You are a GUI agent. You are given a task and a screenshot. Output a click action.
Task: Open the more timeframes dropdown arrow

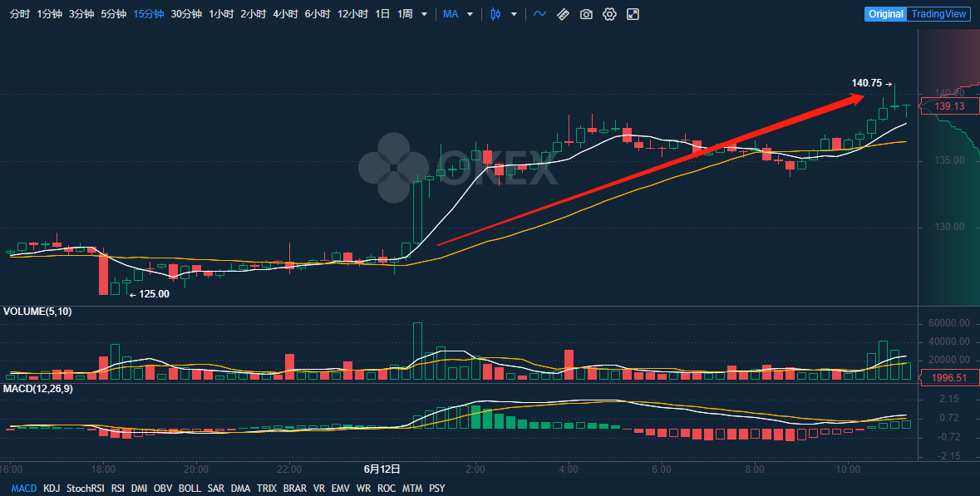point(425,14)
